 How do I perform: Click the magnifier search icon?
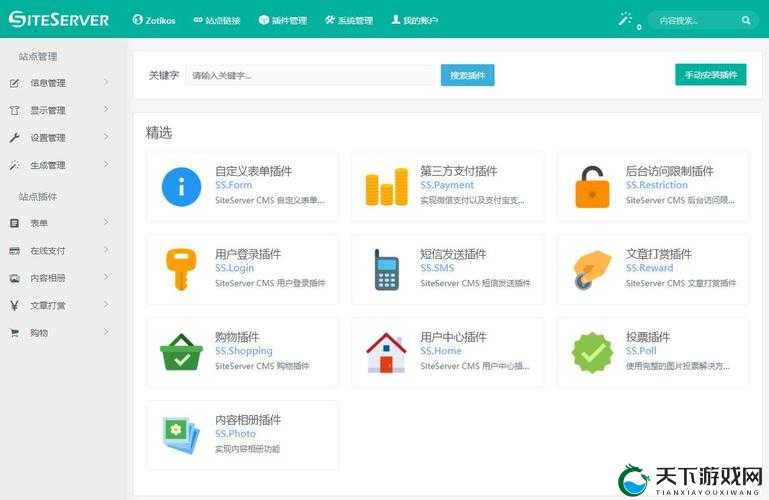click(x=746, y=20)
